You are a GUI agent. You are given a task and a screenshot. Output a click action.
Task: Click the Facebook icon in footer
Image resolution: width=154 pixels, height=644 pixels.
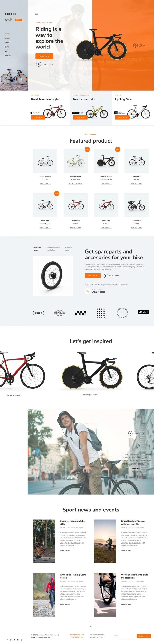coord(7,640)
